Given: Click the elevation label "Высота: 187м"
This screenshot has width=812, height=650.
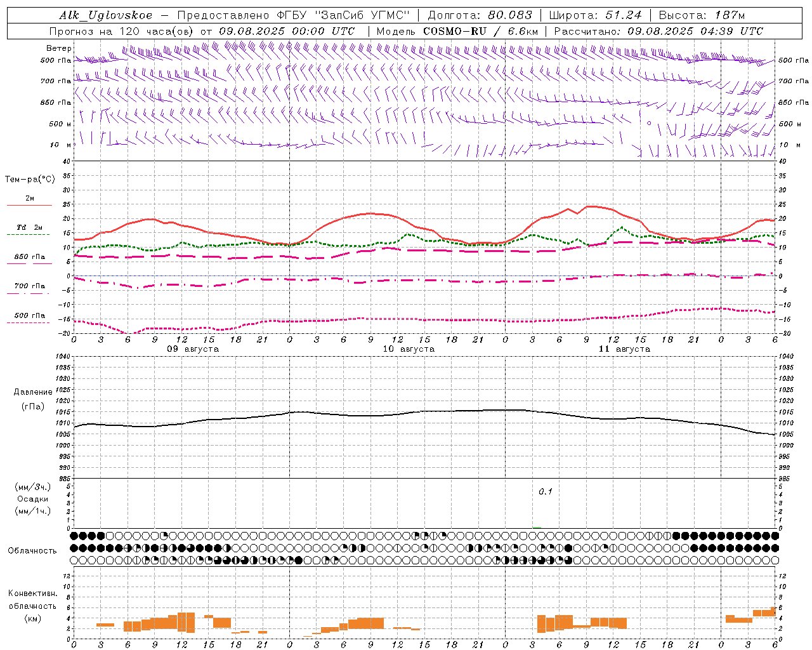Looking at the screenshot, I should pyautogui.click(x=702, y=15).
